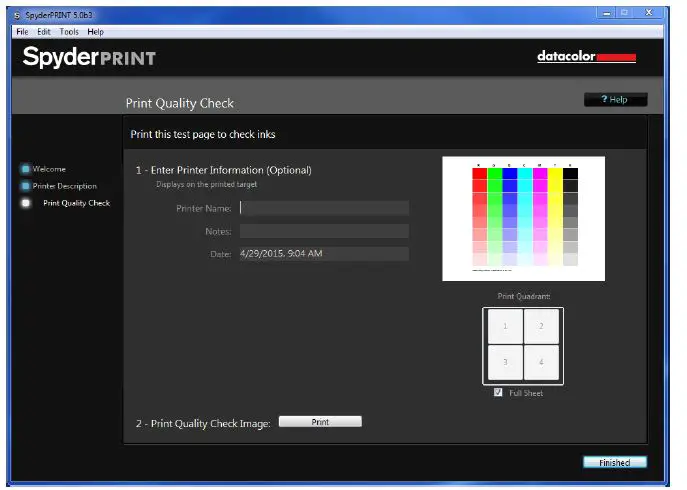Screen dimensions: 687x490
Task: Go to the Printer Description step
Action: (x=64, y=186)
